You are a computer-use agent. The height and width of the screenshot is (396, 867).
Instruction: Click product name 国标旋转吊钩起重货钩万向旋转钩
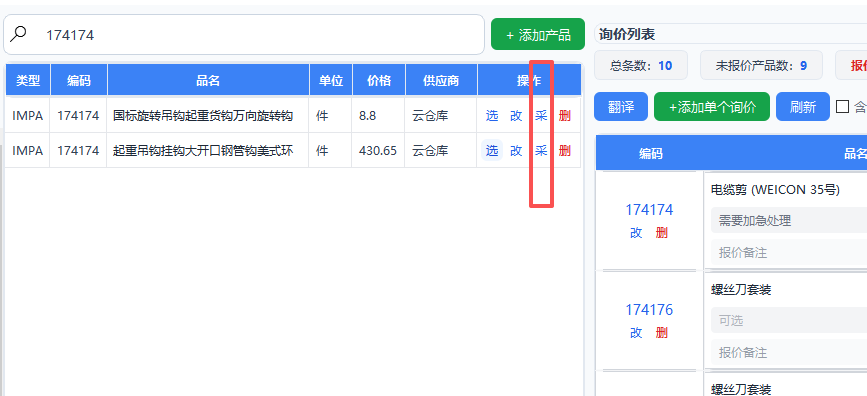203,116
